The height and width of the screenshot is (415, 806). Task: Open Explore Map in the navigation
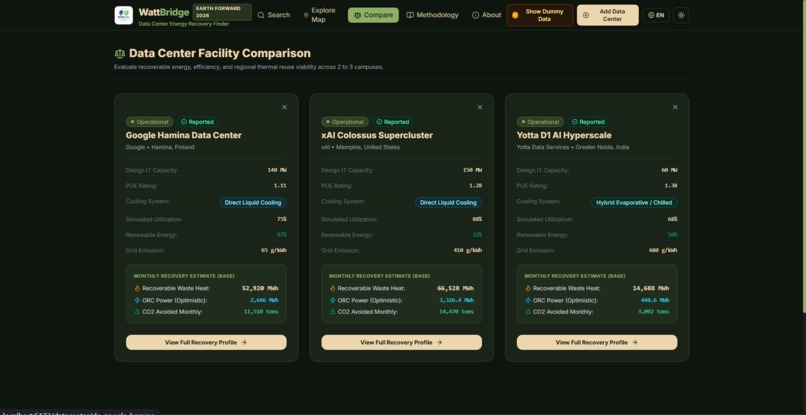pyautogui.click(x=320, y=15)
